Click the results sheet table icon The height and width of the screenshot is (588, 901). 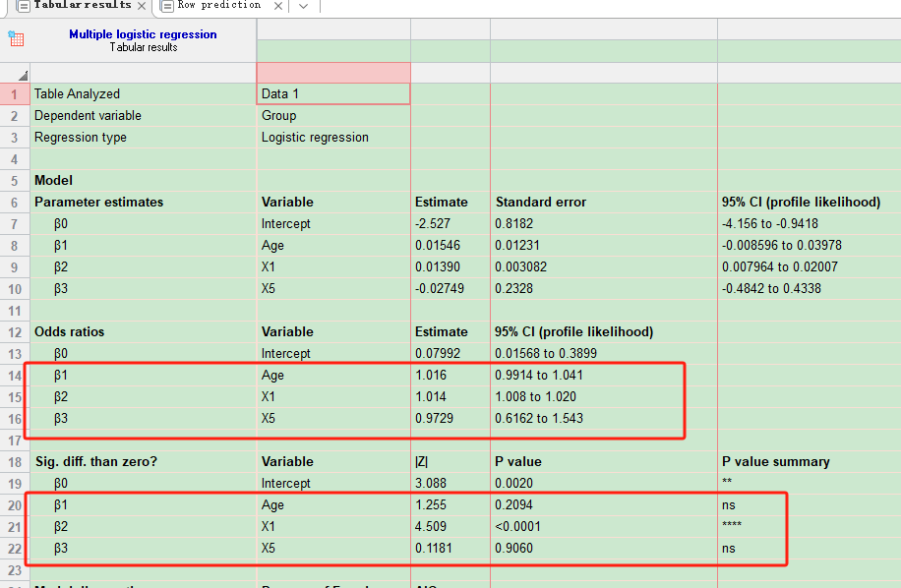point(16,38)
